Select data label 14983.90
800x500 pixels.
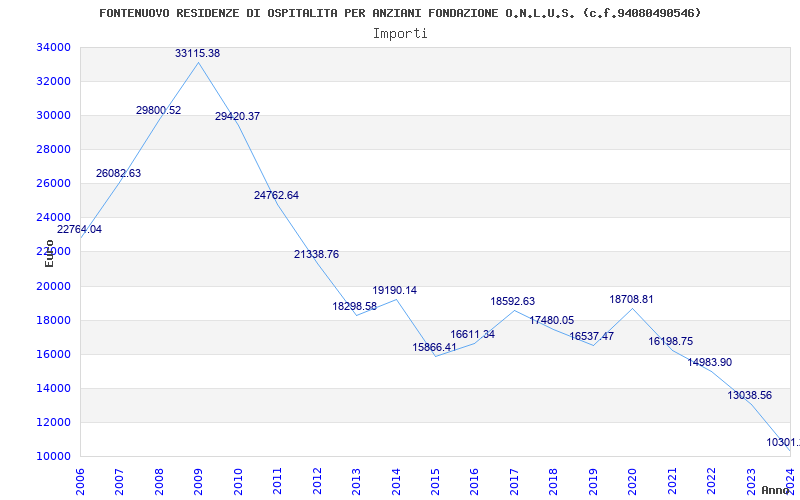(x=710, y=362)
